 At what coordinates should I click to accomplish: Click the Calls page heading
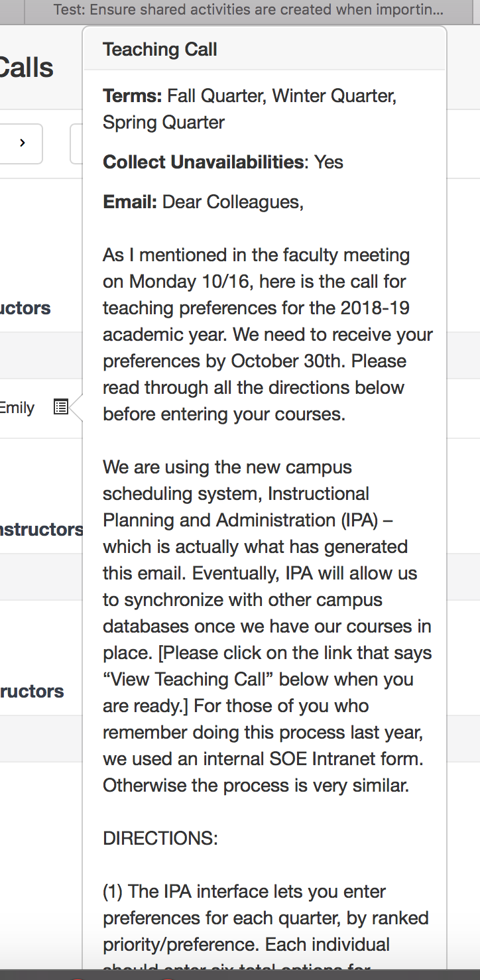tap(27, 68)
